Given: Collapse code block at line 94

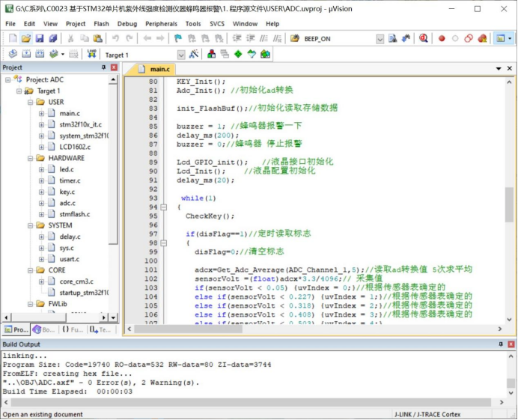Looking at the screenshot, I should click(163, 207).
